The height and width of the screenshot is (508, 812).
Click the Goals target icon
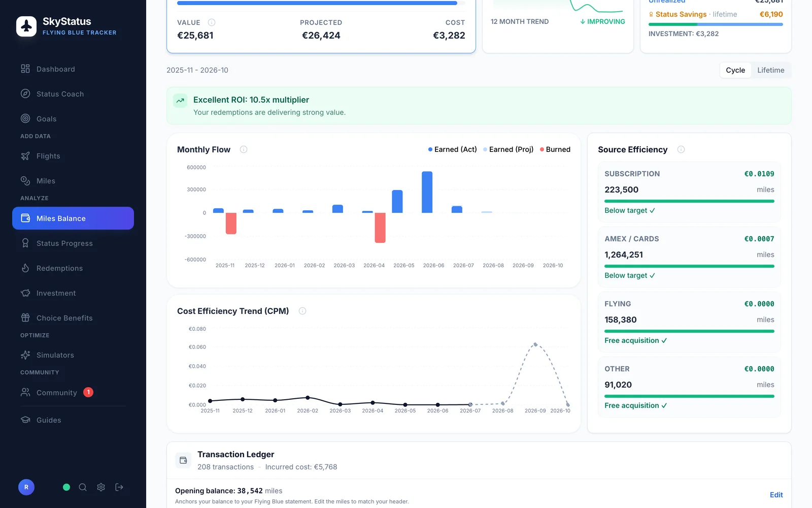coord(25,118)
